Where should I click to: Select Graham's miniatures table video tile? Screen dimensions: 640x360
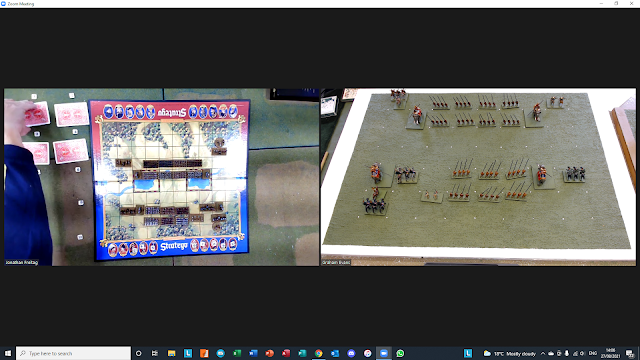point(478,177)
